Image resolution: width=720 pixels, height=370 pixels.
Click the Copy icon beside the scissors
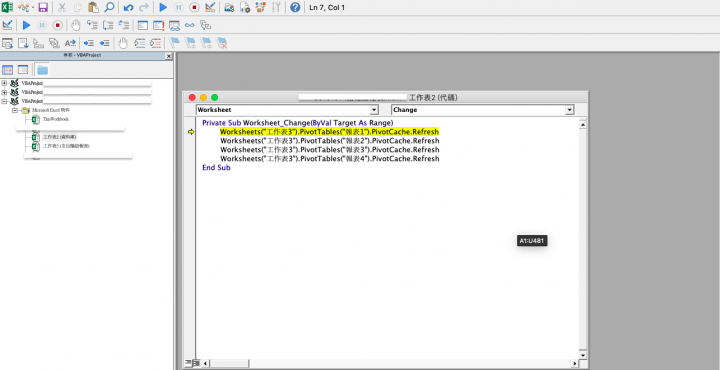[x=77, y=7]
